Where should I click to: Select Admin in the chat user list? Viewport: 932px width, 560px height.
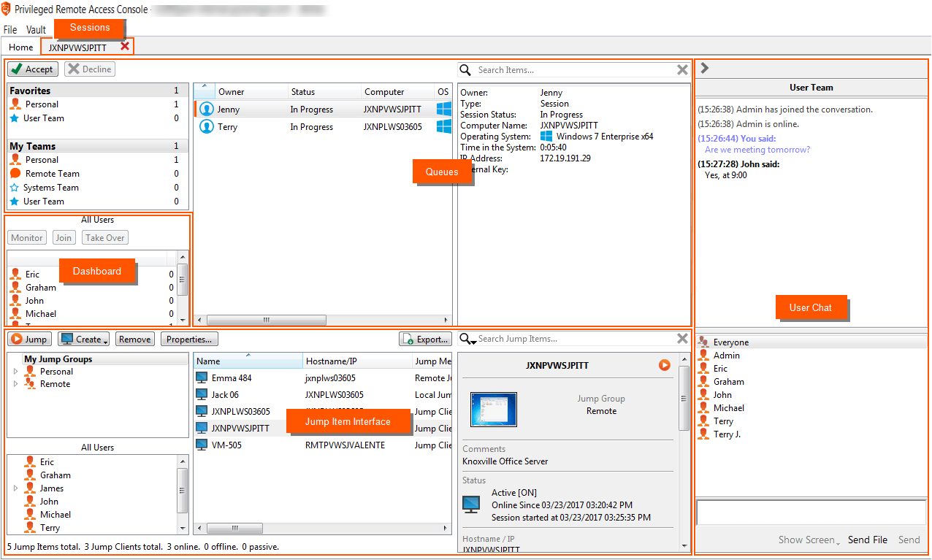point(811,356)
